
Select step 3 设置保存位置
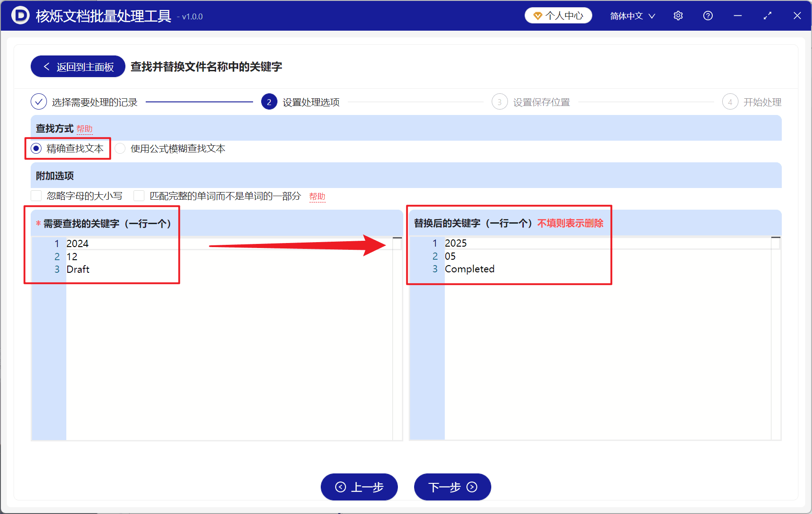(x=531, y=102)
